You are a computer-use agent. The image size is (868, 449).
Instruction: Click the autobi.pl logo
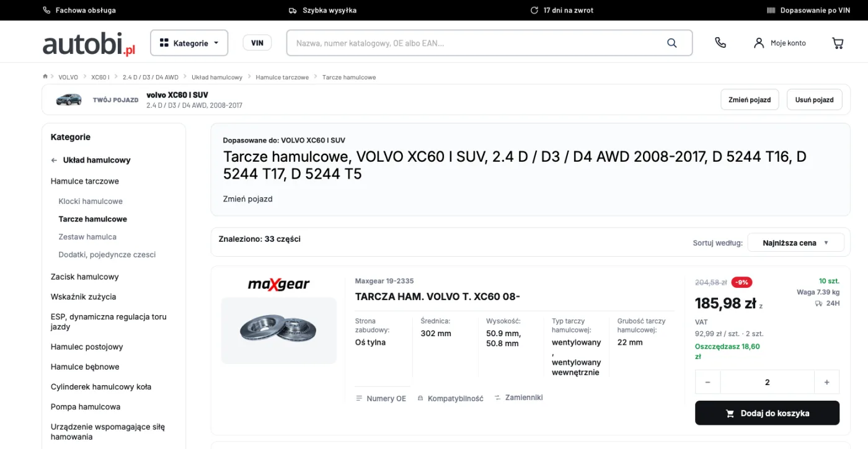click(89, 43)
